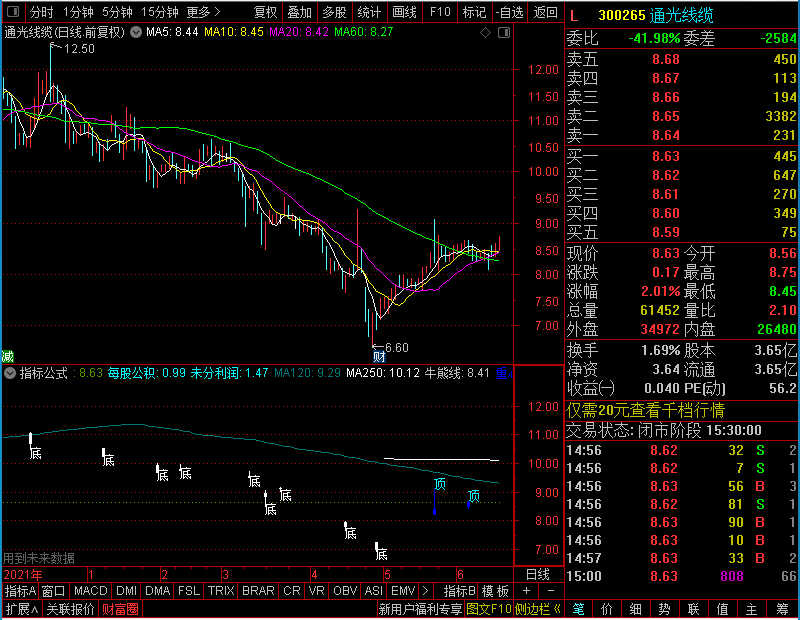Open the 模板 template menu
This screenshot has height=620, width=800.
[495, 591]
